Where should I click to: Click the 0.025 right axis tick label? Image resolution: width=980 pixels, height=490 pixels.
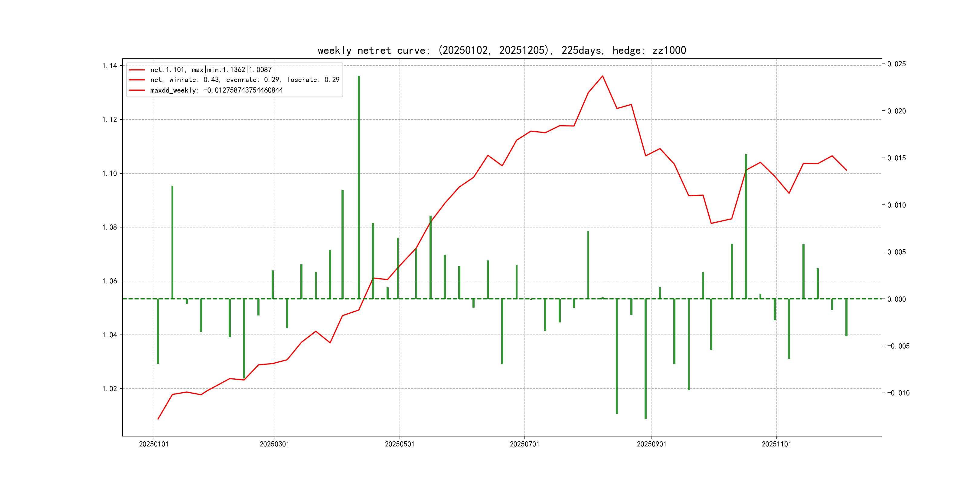896,64
